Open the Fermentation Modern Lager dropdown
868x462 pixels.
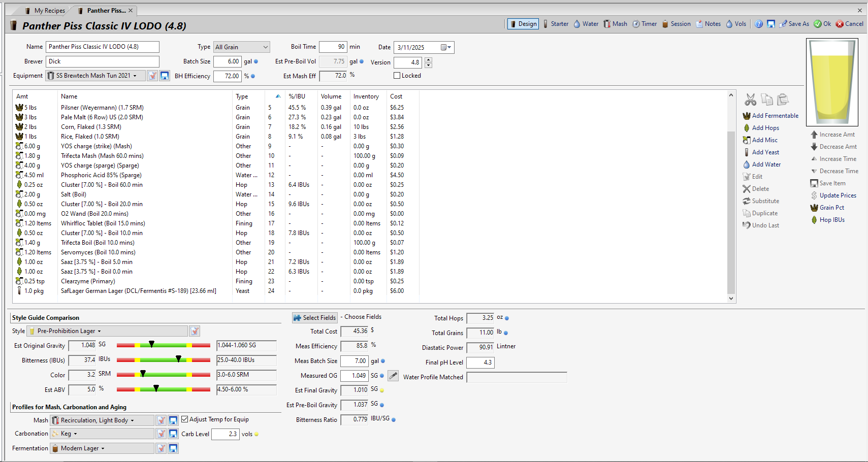[102, 448]
